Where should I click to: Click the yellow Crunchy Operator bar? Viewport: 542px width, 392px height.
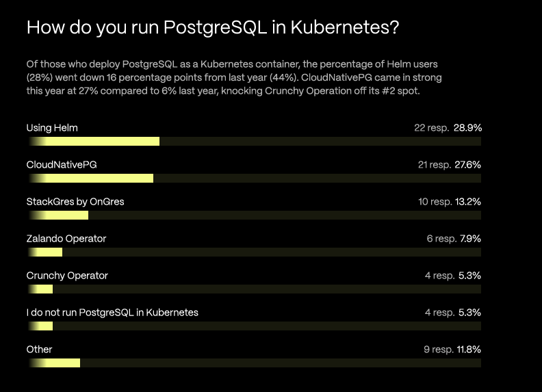[x=40, y=289]
